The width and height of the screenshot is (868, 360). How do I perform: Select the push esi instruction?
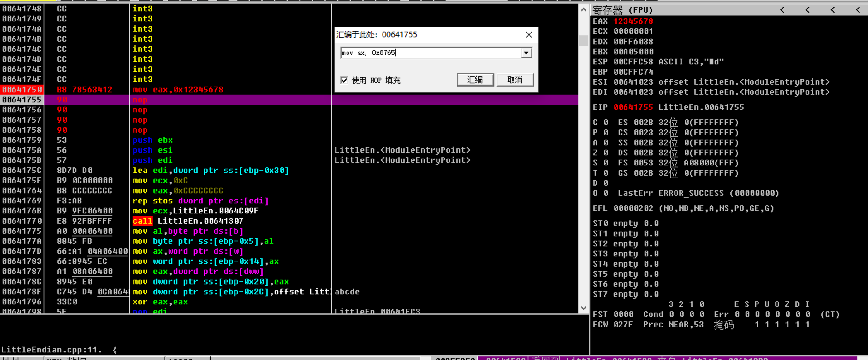point(153,150)
